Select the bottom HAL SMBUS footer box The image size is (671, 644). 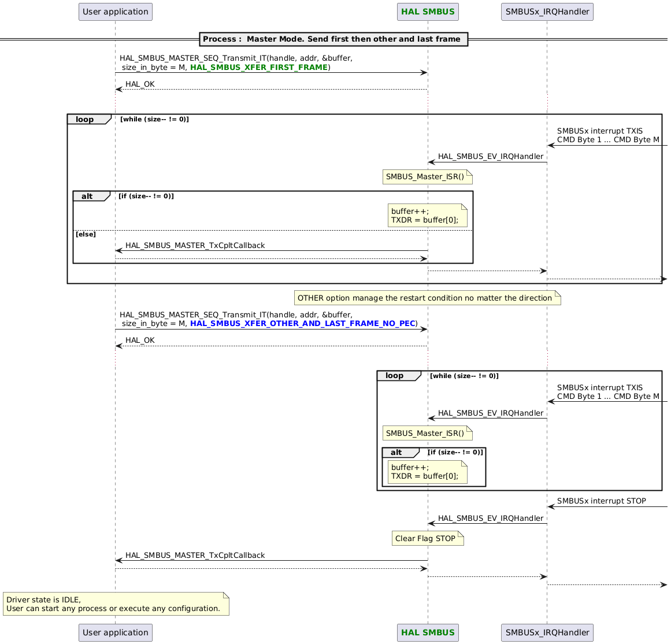click(x=427, y=632)
